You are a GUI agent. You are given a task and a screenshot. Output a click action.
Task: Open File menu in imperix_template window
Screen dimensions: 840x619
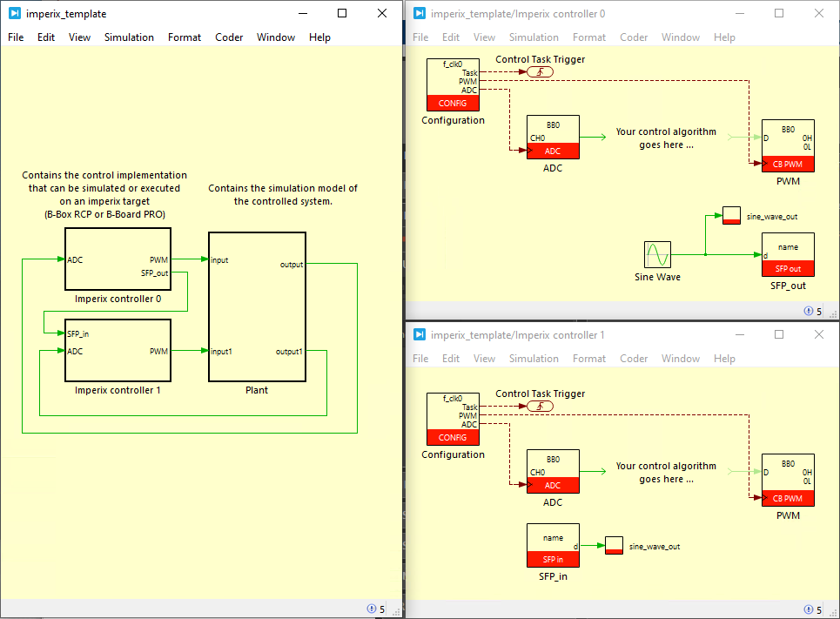16,37
